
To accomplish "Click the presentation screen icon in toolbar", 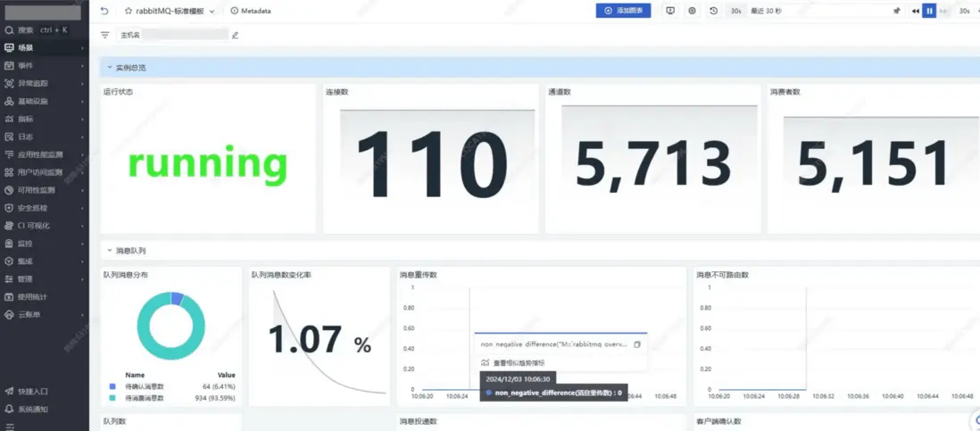I will 670,11.
